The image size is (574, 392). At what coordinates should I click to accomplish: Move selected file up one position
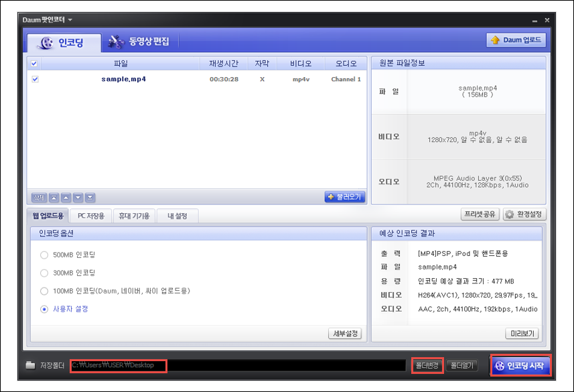click(66, 198)
